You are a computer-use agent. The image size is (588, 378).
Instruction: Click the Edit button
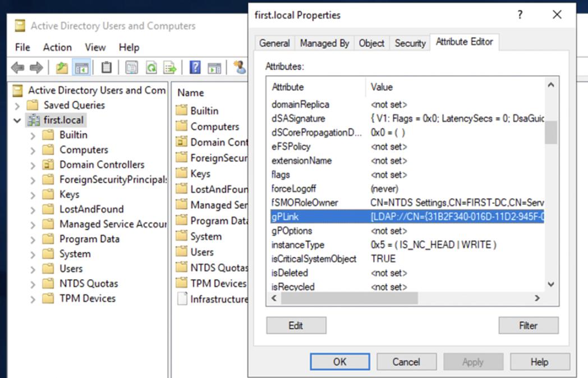[x=296, y=325]
